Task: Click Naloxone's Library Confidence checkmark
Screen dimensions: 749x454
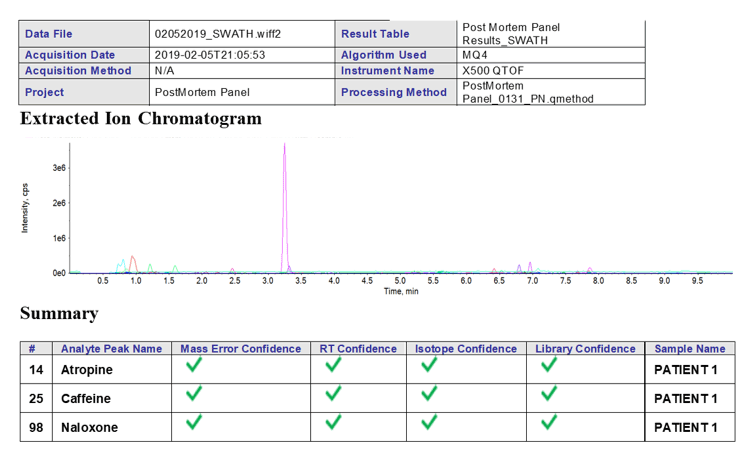Action: (547, 423)
